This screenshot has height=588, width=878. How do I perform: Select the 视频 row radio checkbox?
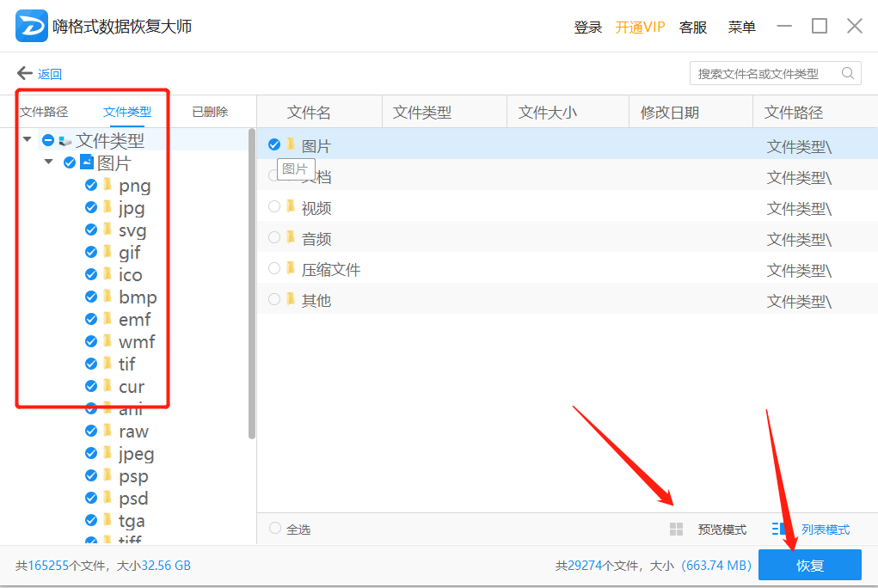(x=274, y=206)
